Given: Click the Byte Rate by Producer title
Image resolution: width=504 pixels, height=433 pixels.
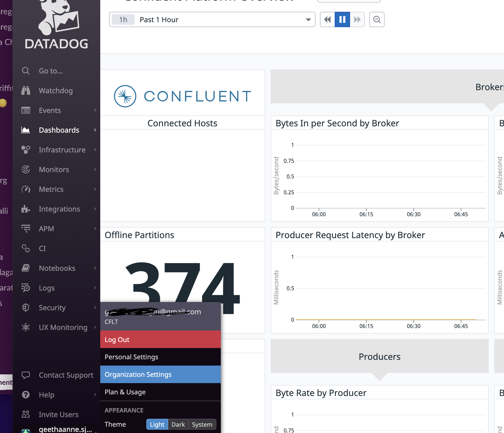Looking at the screenshot, I should [x=321, y=393].
